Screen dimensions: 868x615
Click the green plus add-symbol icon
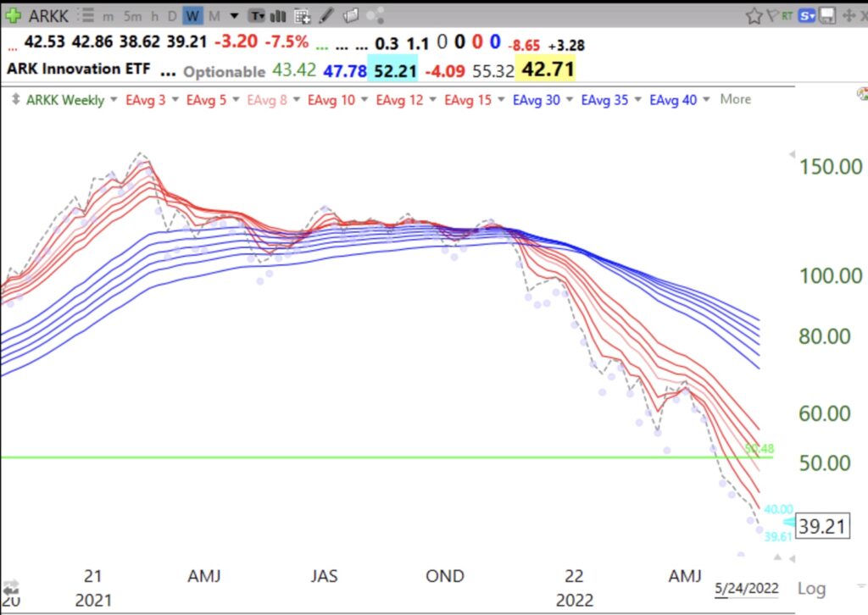[x=12, y=15]
